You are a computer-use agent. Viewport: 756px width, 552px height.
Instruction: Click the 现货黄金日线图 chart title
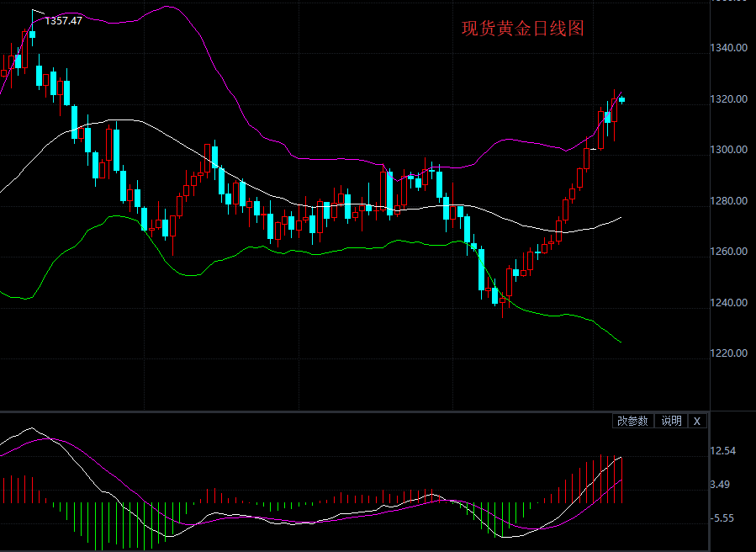coord(522,29)
